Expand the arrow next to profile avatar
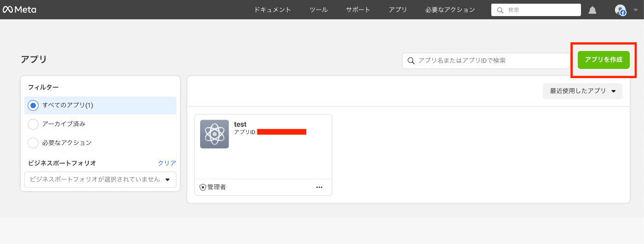 pyautogui.click(x=636, y=10)
